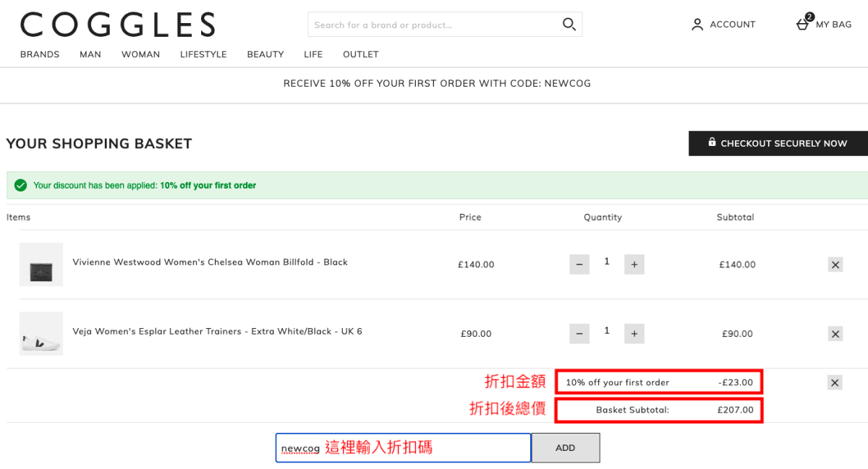Open My Bag basket icon

coord(803,23)
